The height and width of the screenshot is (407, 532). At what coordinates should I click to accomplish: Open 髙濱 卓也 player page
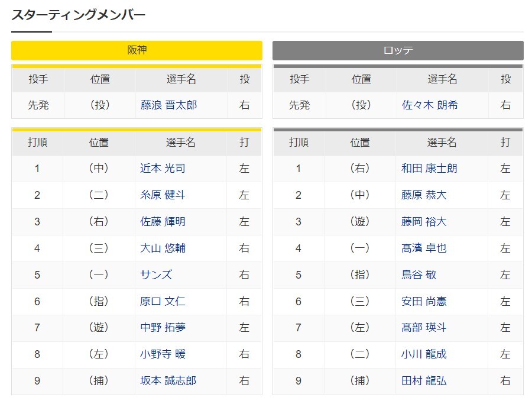tap(424, 248)
